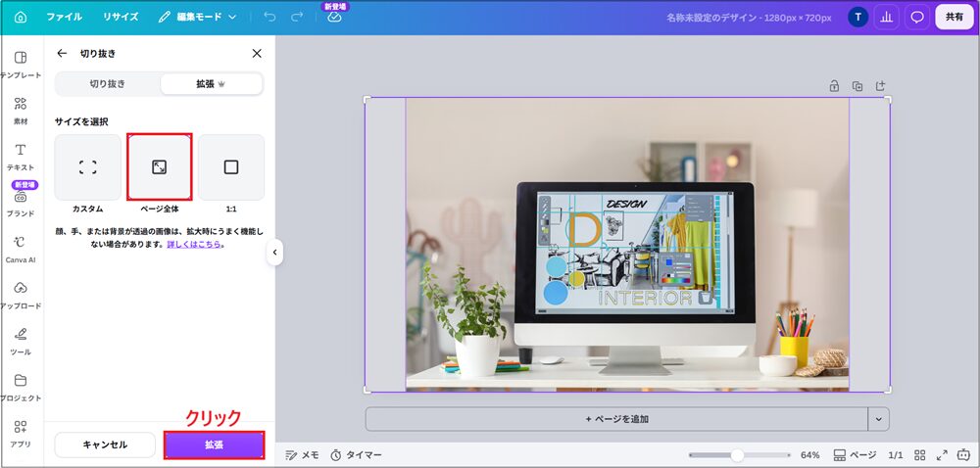Open the ページ pages view
Viewport: 980px width, 468px height.
855,455
